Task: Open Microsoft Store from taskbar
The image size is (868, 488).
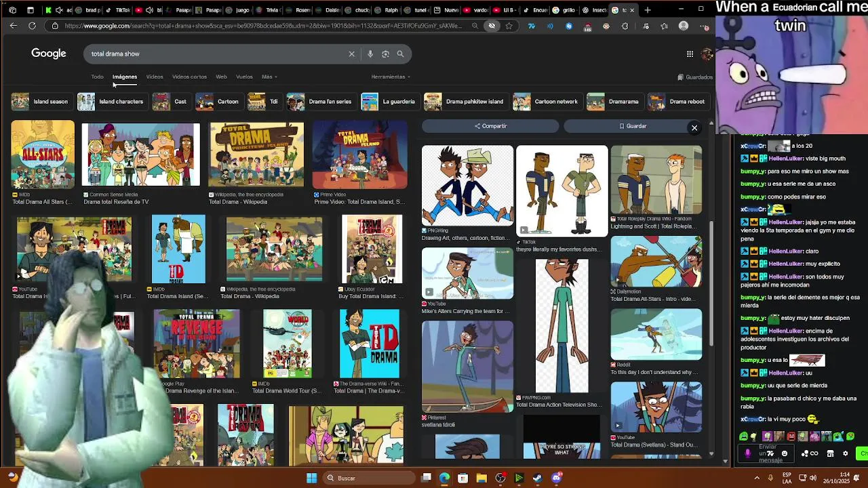Action: 462,478
